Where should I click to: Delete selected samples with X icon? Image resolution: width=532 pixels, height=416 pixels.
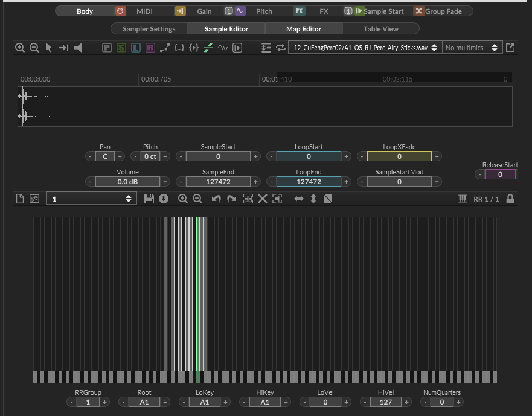click(263, 199)
